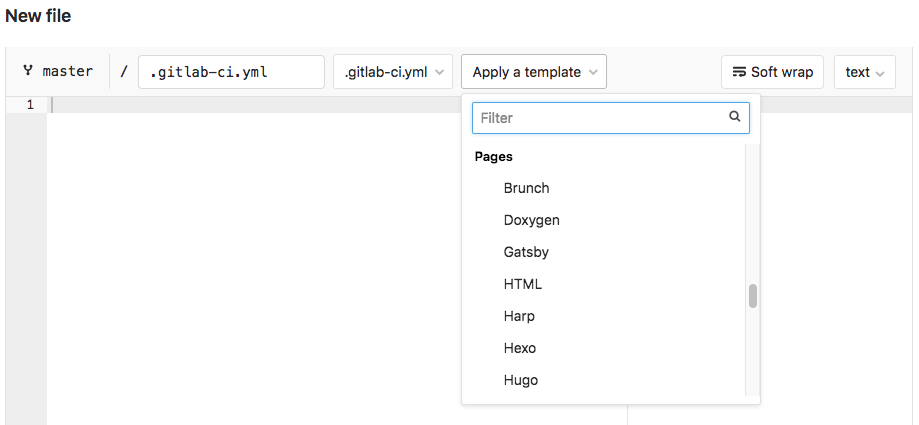Viewport: 919px width, 425px height.
Task: Click the Apply a template chevron arrow
Action: (x=594, y=72)
